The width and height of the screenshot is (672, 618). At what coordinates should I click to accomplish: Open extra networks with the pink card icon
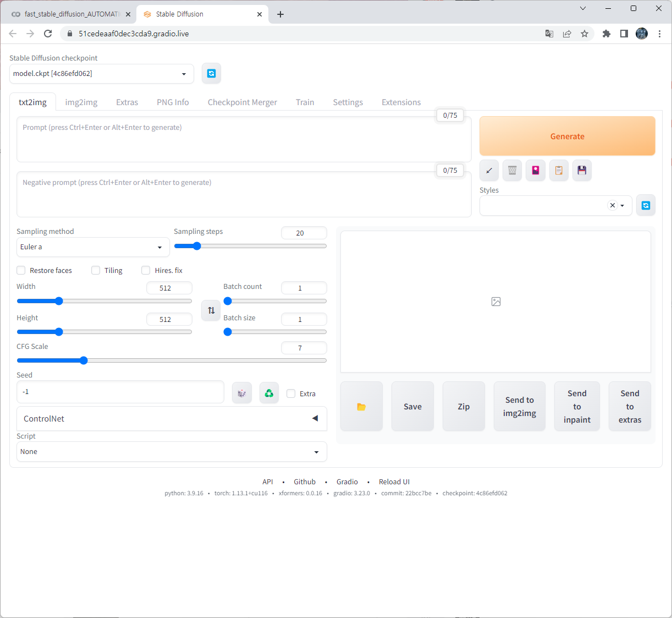pyautogui.click(x=535, y=170)
